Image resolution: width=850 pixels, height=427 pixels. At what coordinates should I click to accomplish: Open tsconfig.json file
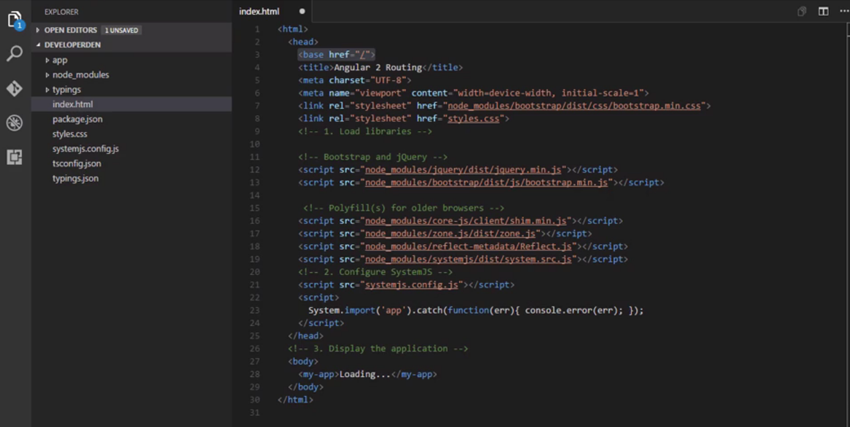pyautogui.click(x=131, y=164)
